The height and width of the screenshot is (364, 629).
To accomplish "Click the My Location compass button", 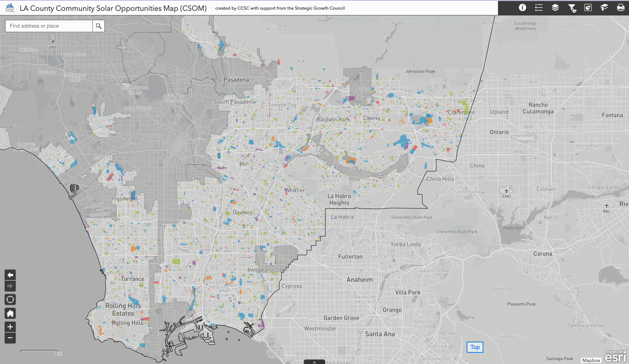I will (x=10, y=299).
